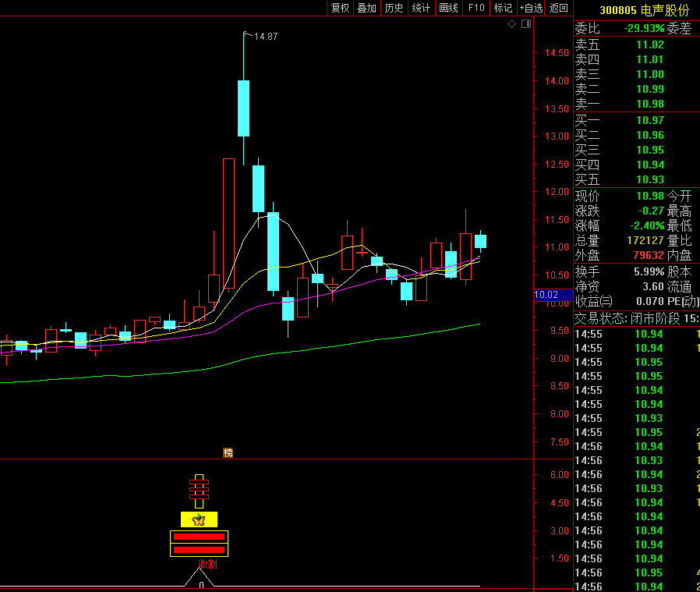The height and width of the screenshot is (592, 700).
Task: Click the 14.87 high price marker
Action: pos(266,37)
